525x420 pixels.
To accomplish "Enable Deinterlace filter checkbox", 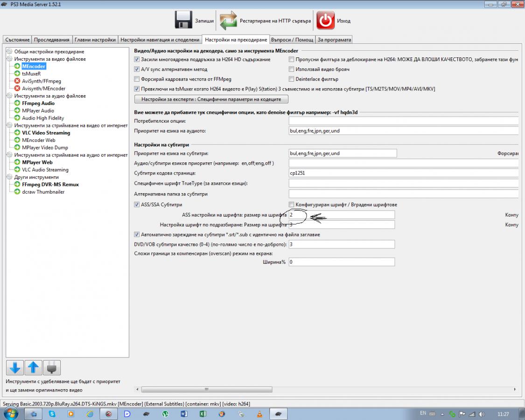I will tap(291, 79).
